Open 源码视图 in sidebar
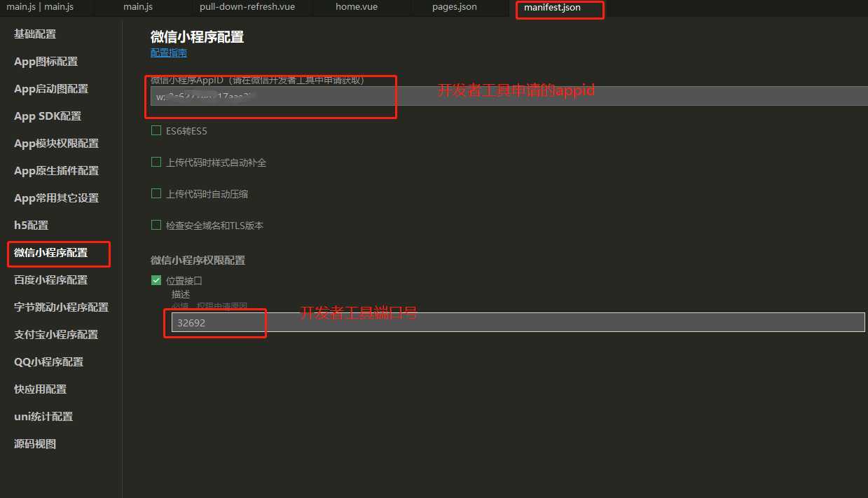The image size is (868, 498). (35, 444)
